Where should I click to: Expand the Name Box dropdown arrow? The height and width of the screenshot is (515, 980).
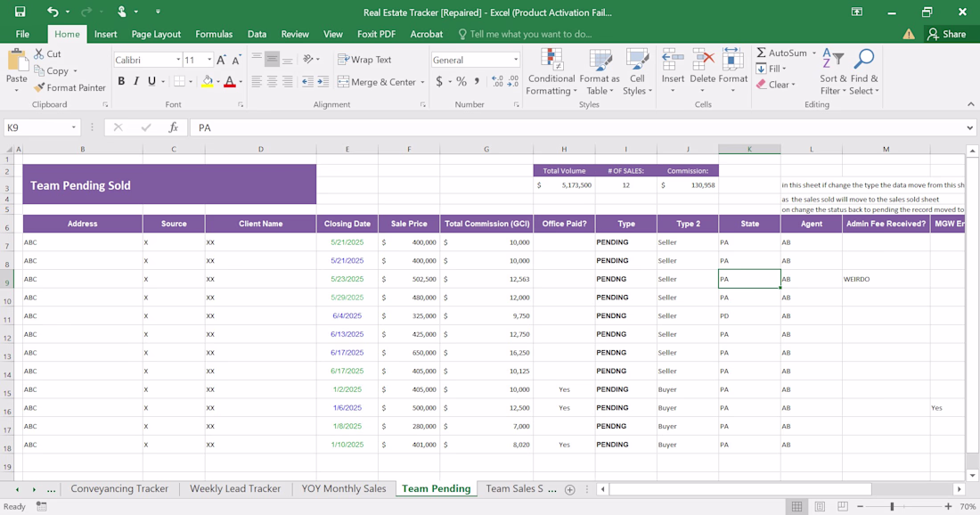74,127
